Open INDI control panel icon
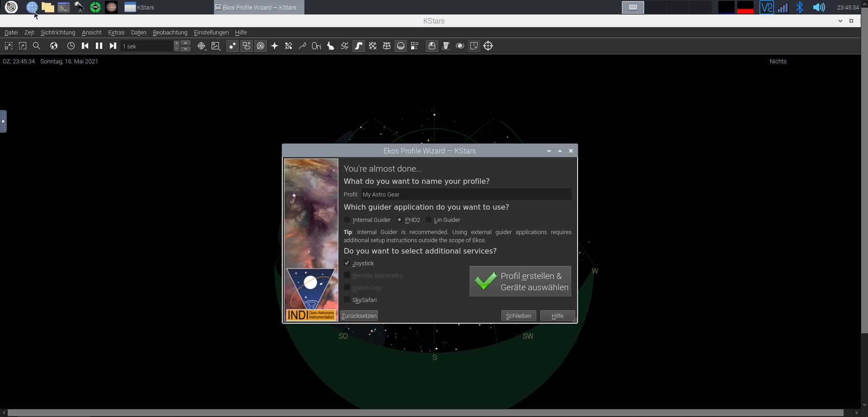The height and width of the screenshot is (417, 868). point(446,46)
